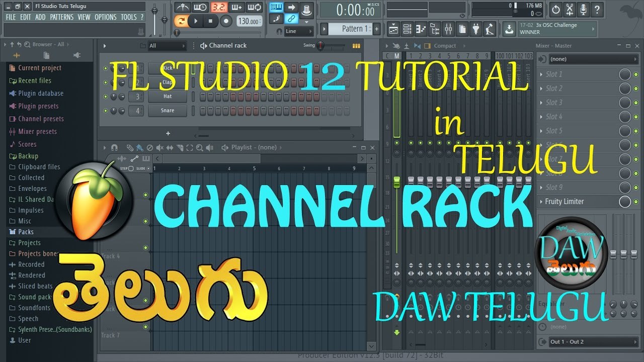Toggle Fruity Limiter enable LED
Viewport: 644px width, 362px height.
[x=636, y=202]
